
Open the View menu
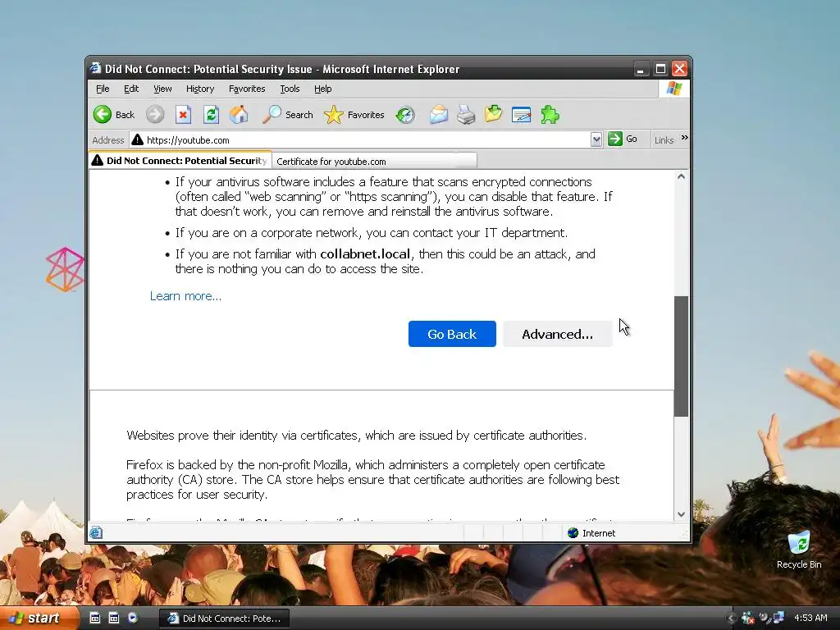click(162, 89)
